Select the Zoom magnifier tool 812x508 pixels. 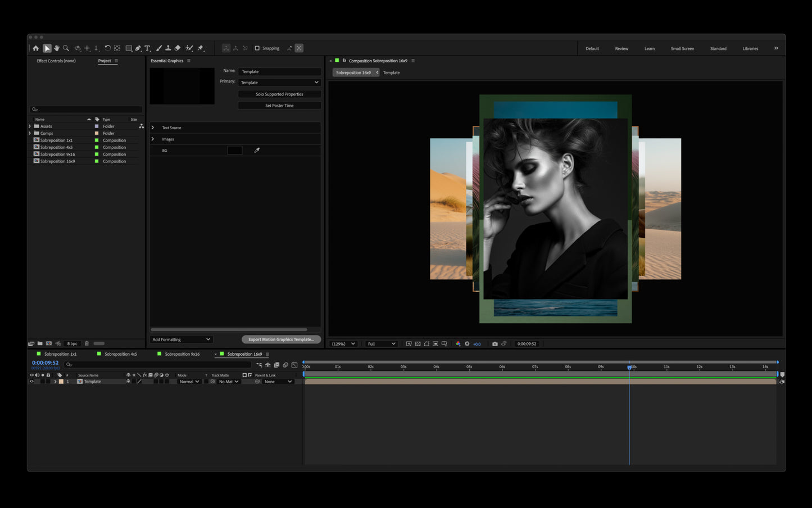66,48
